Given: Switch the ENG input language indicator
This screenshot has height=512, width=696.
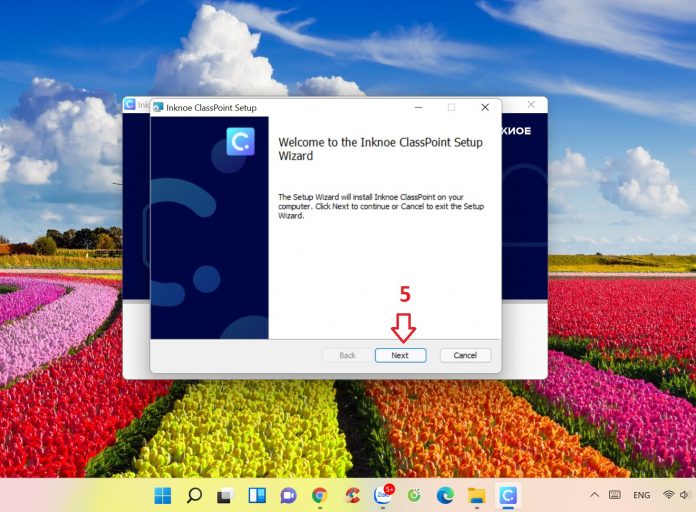Looking at the screenshot, I should [x=641, y=495].
